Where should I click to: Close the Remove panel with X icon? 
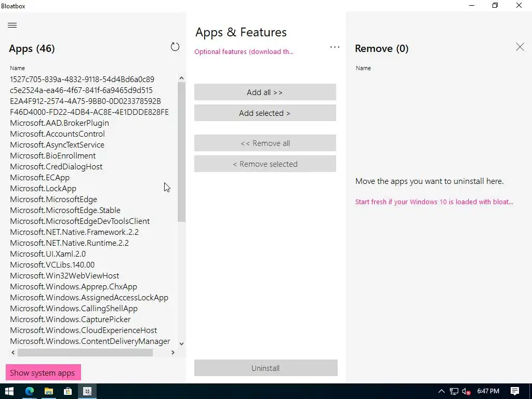click(x=520, y=47)
